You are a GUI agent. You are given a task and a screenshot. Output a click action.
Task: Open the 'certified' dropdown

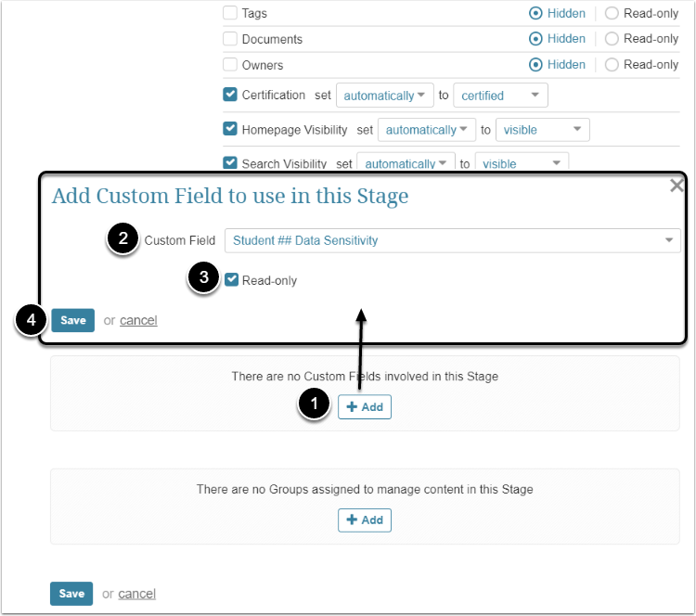point(500,96)
